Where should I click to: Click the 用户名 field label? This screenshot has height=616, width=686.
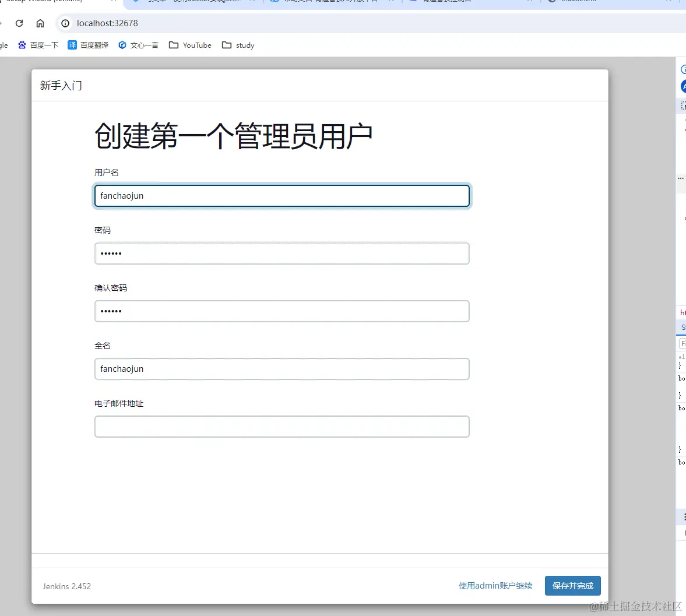(106, 173)
